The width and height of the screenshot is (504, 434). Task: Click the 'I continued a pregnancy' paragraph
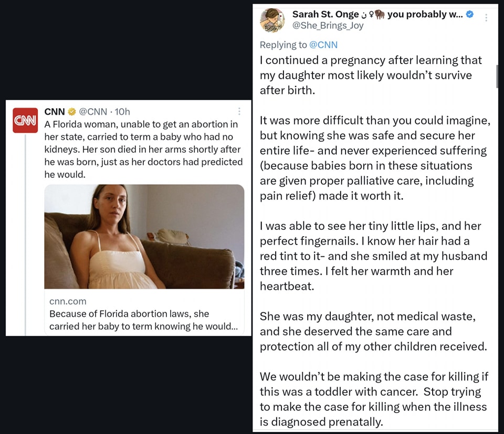371,75
